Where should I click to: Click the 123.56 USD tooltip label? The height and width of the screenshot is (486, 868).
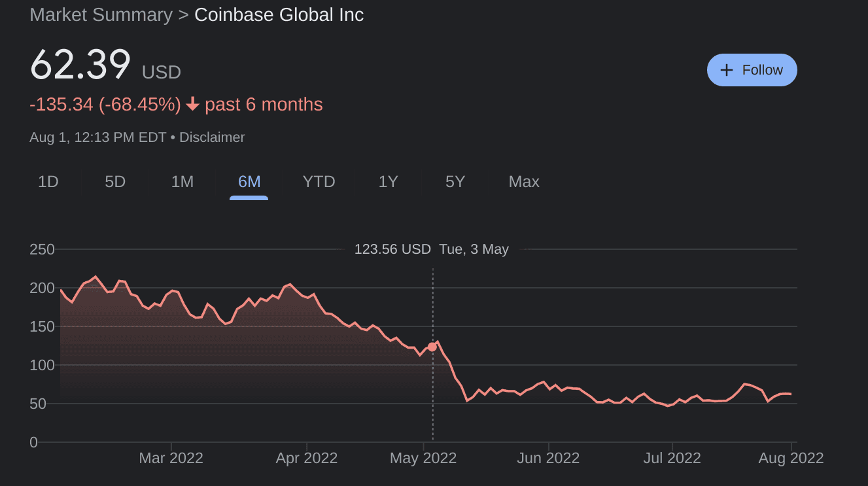pos(392,249)
